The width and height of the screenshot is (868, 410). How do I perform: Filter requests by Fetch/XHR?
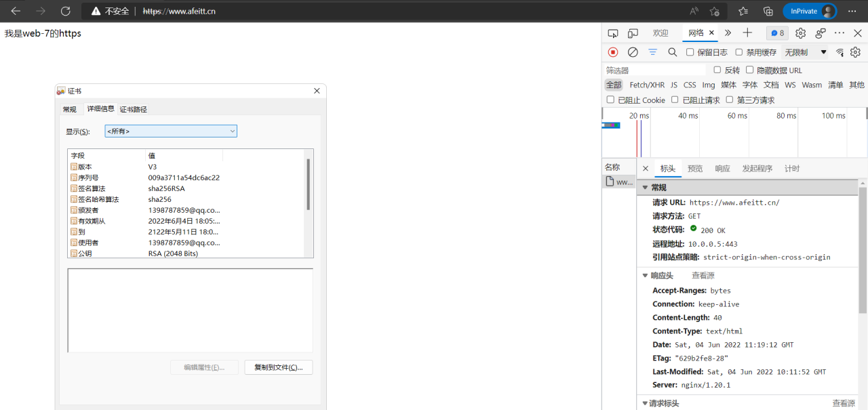click(647, 85)
